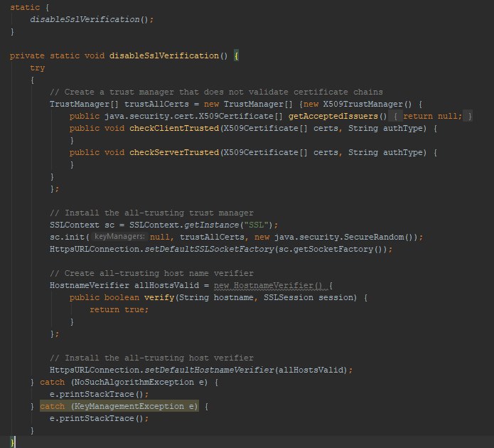Screen dimensions: 494x448
Task: Click NoSuchAlgorithmException in the catch clause
Action: (134, 382)
